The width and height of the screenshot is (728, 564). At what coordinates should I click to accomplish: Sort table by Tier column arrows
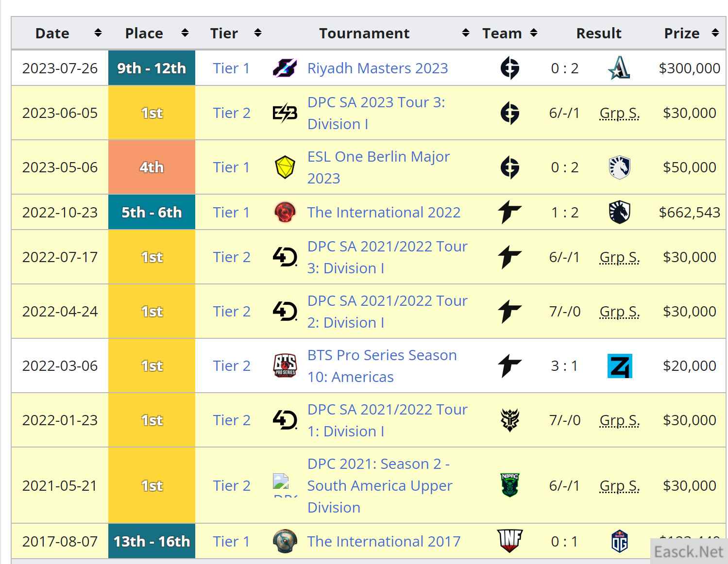258,33
